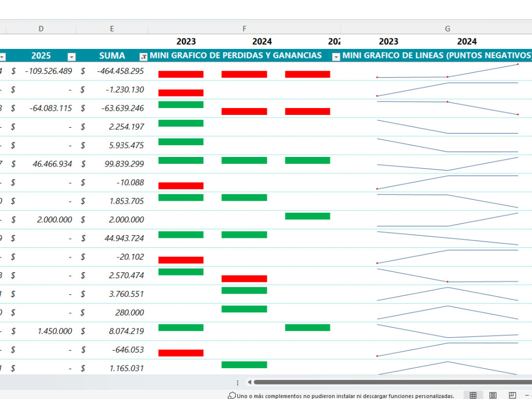Click the horizontal scrollbar thumb

tap(393, 383)
